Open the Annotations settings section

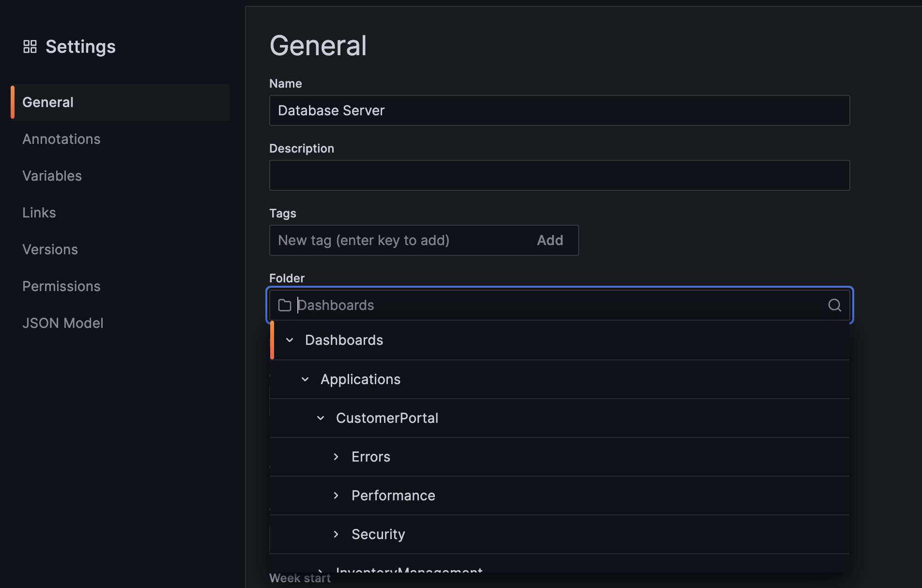click(x=61, y=139)
